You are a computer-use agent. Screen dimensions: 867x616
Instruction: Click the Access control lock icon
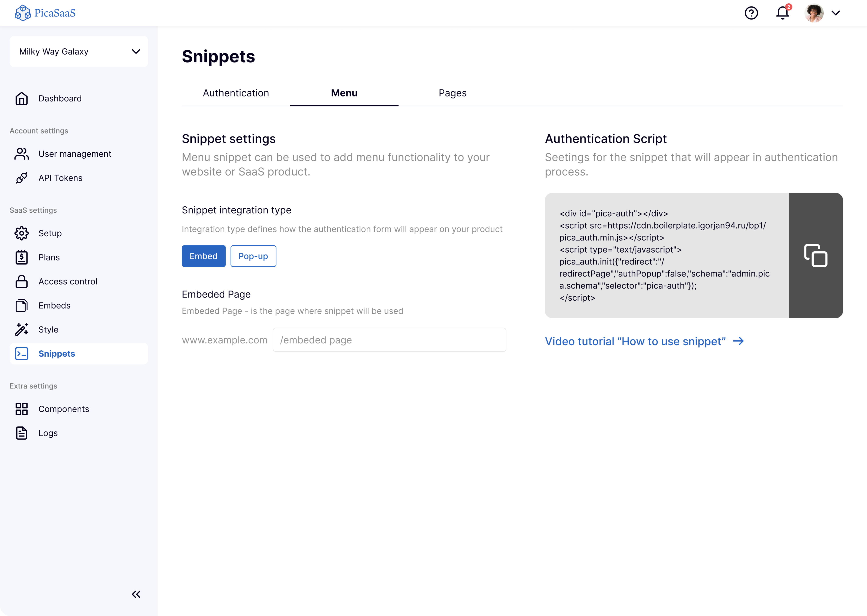[22, 281]
